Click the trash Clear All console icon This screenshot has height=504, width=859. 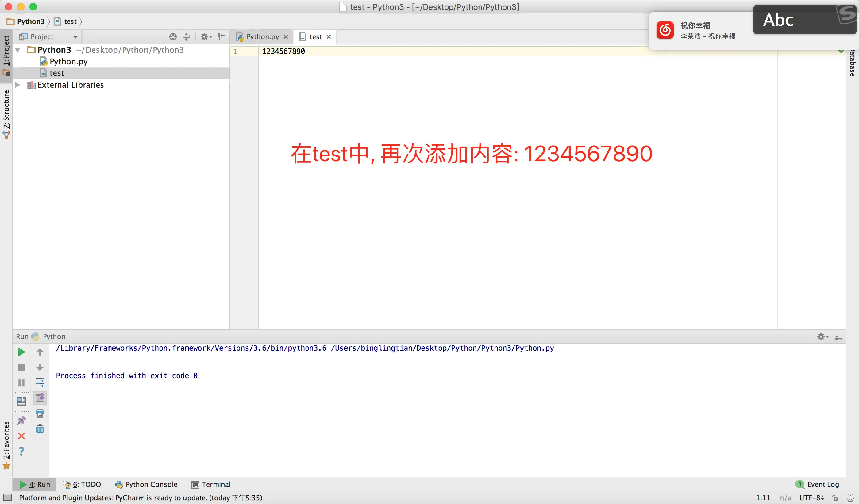click(x=40, y=429)
